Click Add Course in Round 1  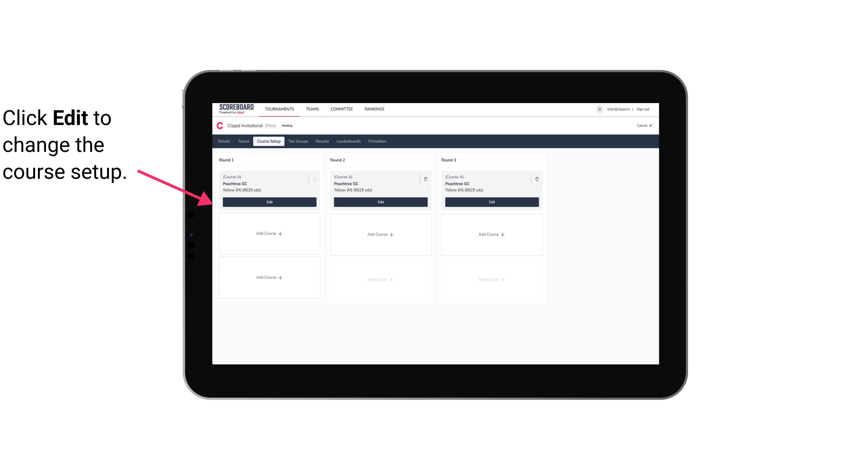click(269, 234)
